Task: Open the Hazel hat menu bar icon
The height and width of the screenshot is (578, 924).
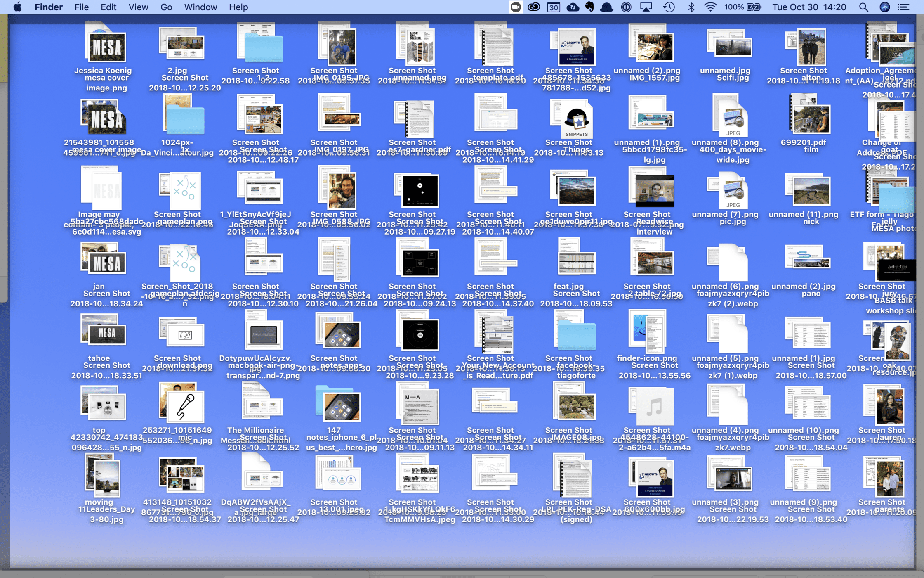Action: coord(607,7)
